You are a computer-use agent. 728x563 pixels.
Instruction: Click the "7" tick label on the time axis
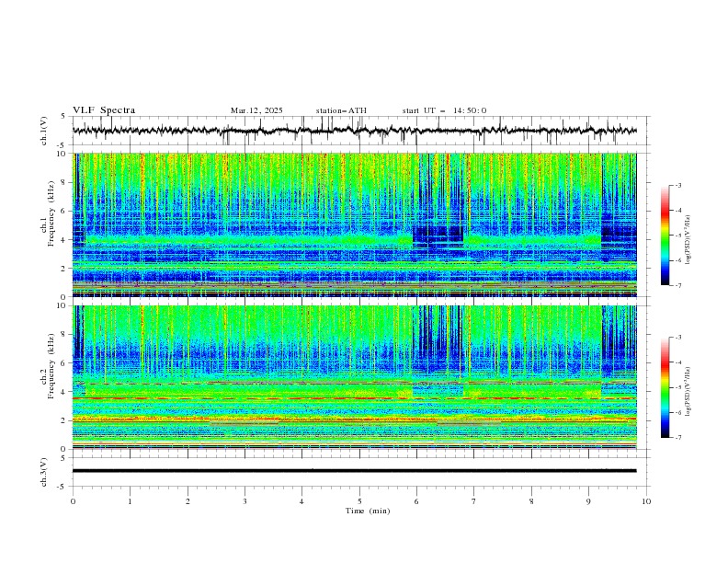474,501
